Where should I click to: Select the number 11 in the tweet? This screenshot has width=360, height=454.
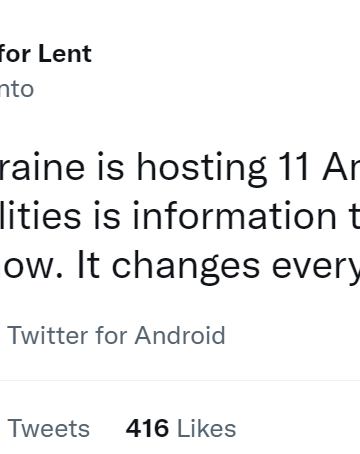pyautogui.click(x=294, y=167)
